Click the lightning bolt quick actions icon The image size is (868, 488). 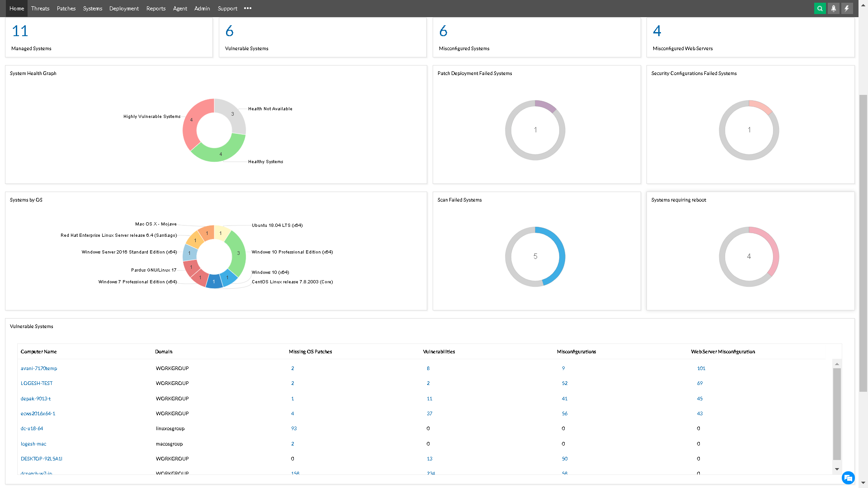[847, 9]
